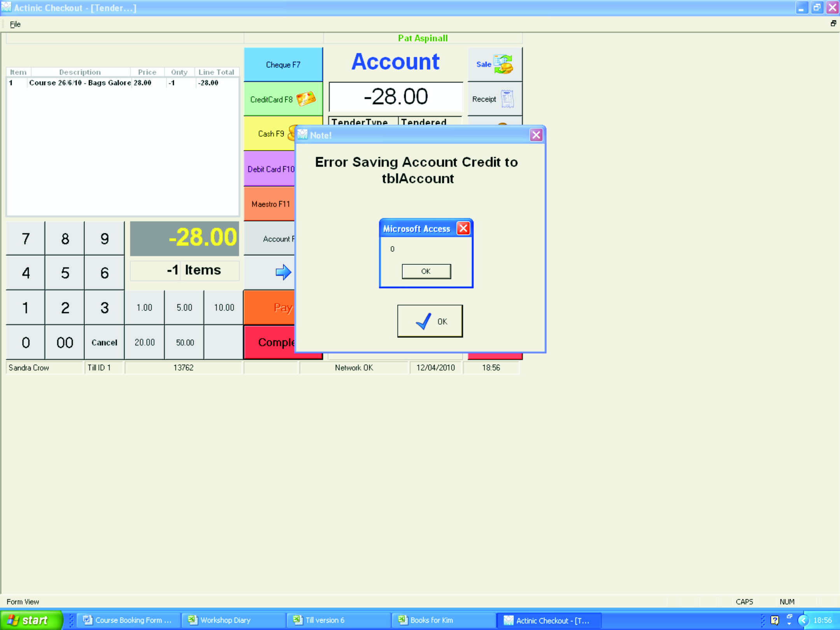
Task: Close the Microsoft Access message box
Action: 463,228
